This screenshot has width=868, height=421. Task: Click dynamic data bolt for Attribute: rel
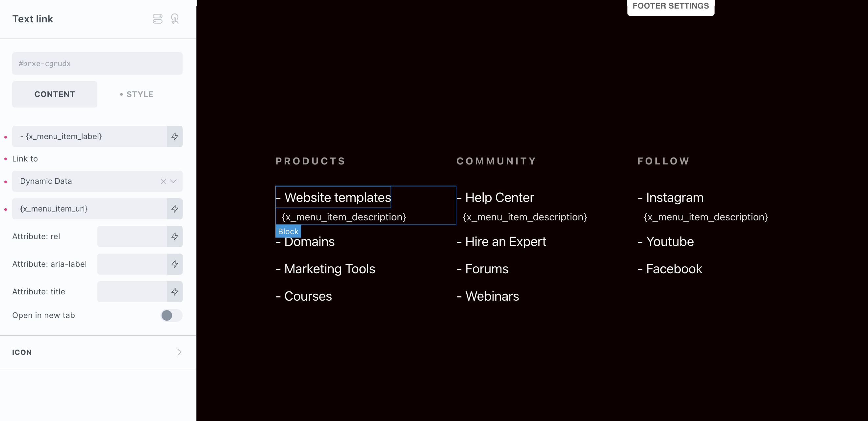coord(174,236)
